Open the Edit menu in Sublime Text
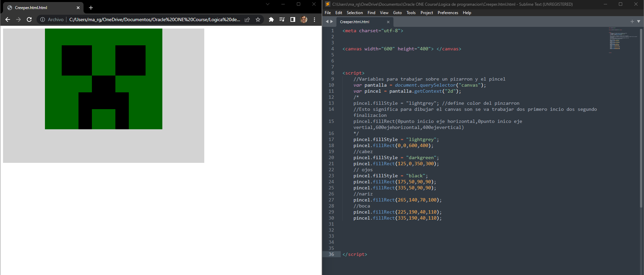The image size is (644, 275). (x=339, y=13)
